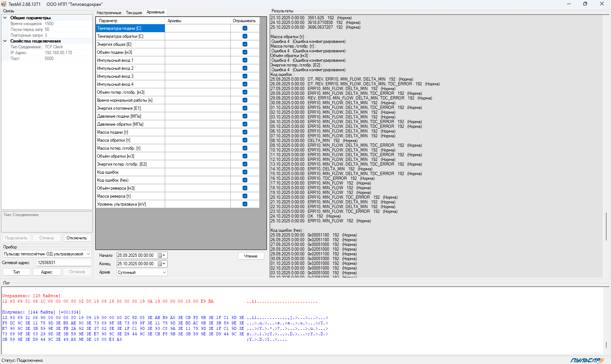Open the Прибор device selection dropdown
The height and width of the screenshot is (364, 611).
tap(47, 254)
